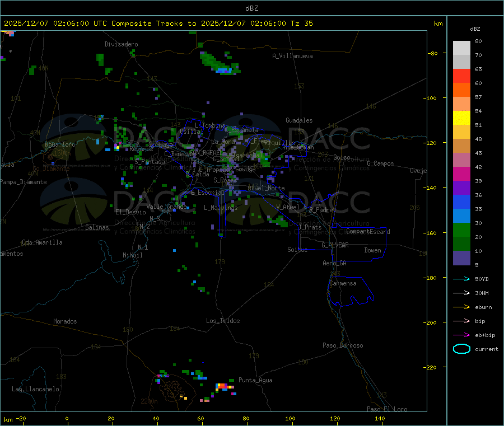
Task: Click the Valle_Grande map label
Action: click(x=166, y=207)
